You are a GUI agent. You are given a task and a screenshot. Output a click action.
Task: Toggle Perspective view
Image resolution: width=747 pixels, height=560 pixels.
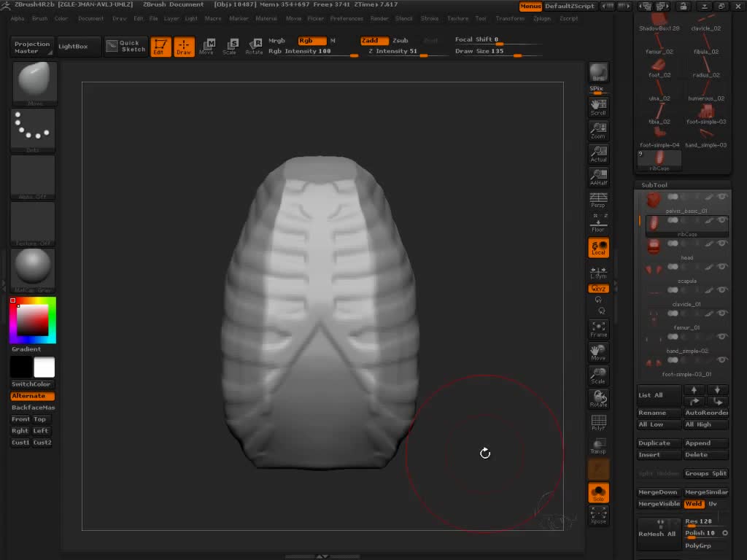[x=598, y=201]
